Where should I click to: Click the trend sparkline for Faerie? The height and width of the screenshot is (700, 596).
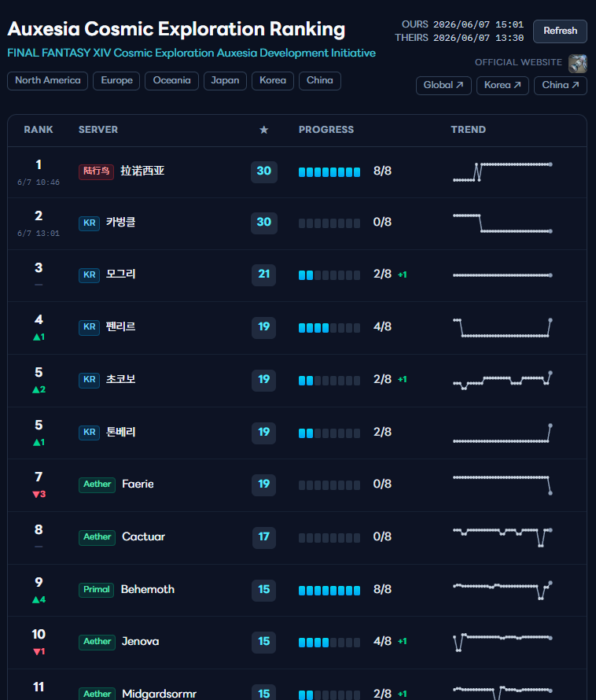coord(502,485)
